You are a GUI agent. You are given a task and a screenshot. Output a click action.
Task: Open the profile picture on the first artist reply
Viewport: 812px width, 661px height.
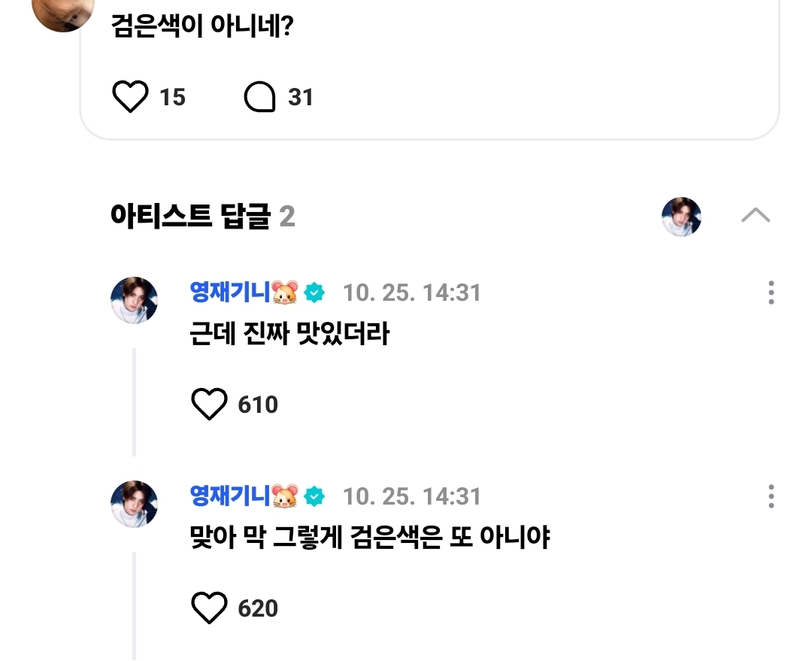click(x=134, y=300)
